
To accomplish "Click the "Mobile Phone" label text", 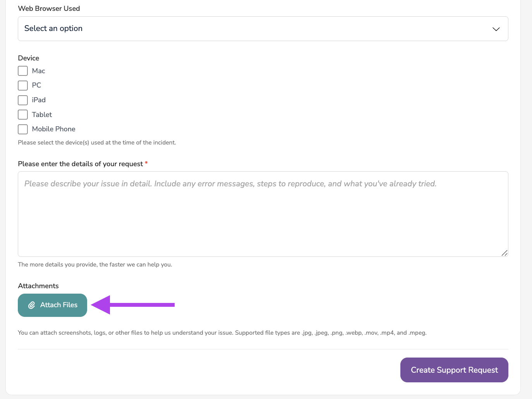I will [54, 129].
